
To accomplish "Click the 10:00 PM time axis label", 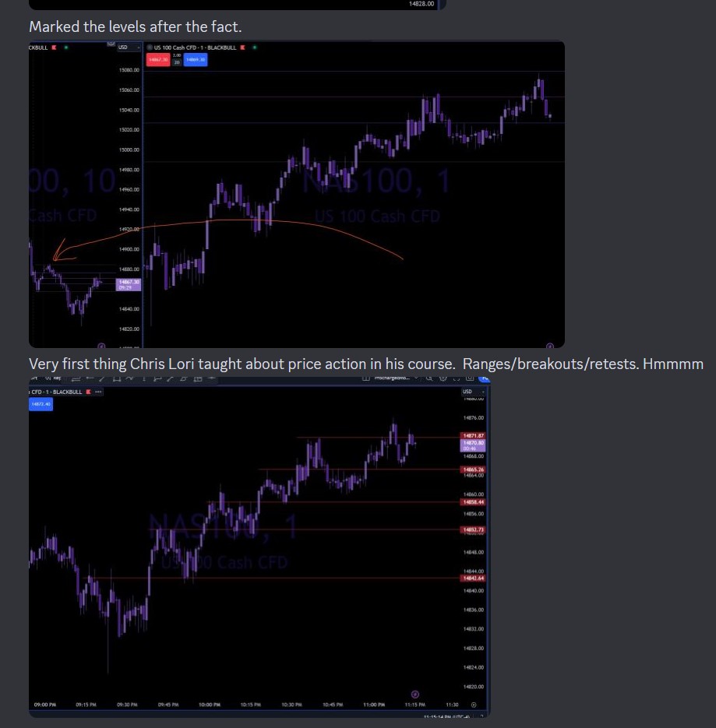I will point(209,705).
